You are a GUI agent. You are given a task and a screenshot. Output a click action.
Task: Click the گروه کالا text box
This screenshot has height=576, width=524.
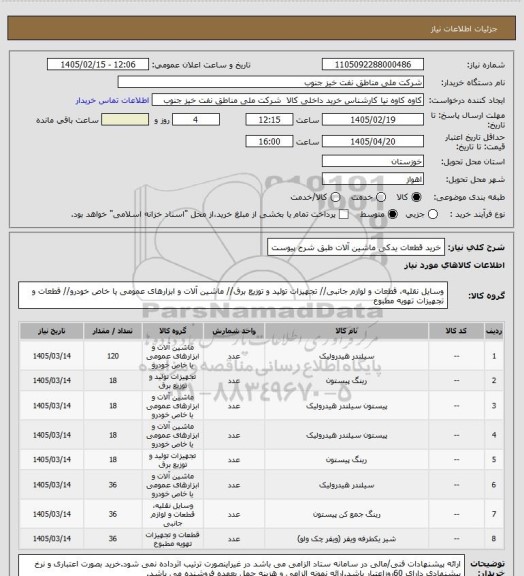point(233,296)
